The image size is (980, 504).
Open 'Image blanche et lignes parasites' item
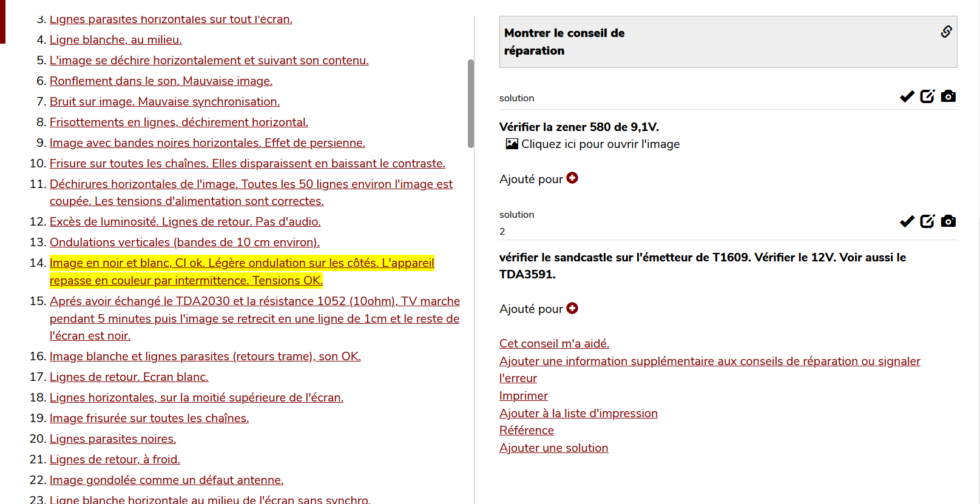[x=205, y=356]
